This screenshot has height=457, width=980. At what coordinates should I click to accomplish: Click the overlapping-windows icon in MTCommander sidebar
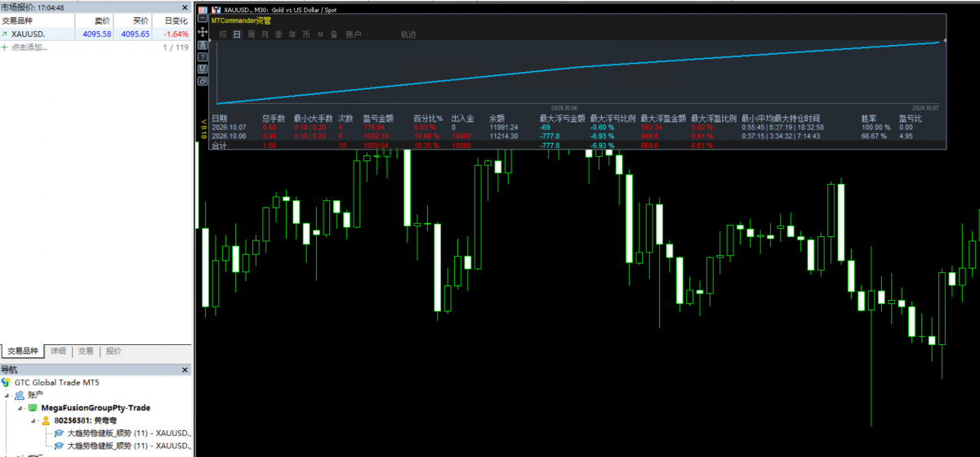pyautogui.click(x=202, y=81)
